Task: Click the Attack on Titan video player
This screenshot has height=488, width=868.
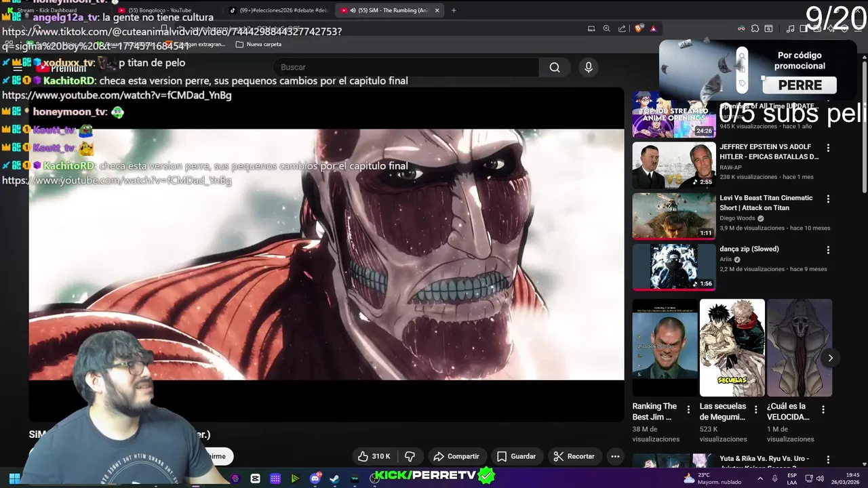Action: pos(326,254)
